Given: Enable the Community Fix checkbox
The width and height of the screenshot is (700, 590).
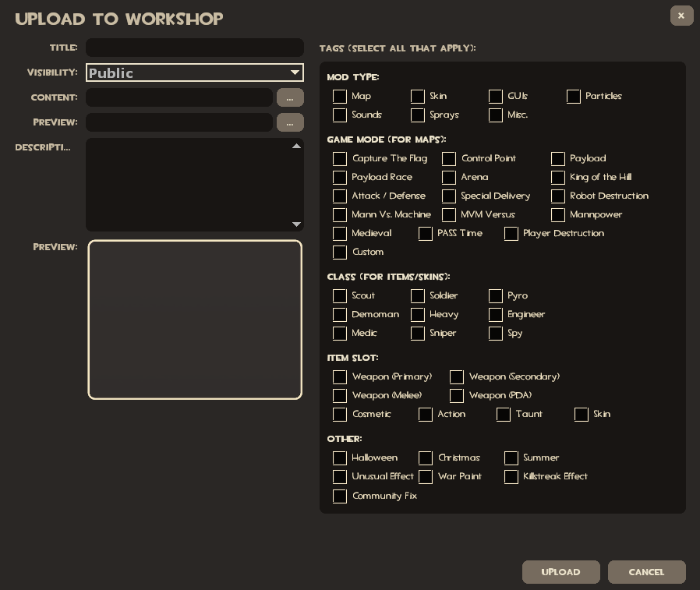Looking at the screenshot, I should point(340,496).
